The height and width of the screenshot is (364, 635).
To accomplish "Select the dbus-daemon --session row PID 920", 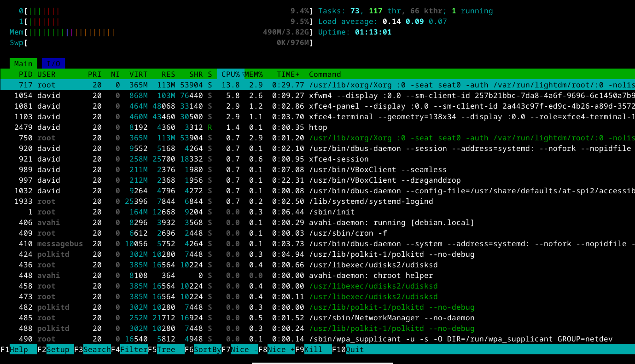I will 317,148.
